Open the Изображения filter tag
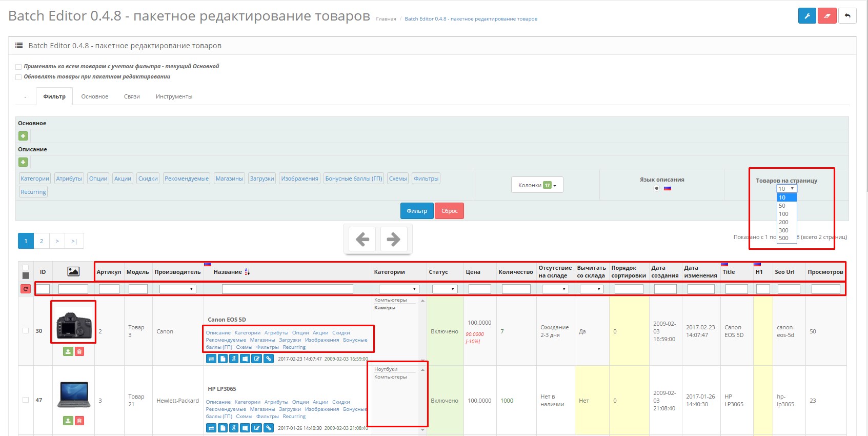868x436 pixels. (299, 179)
